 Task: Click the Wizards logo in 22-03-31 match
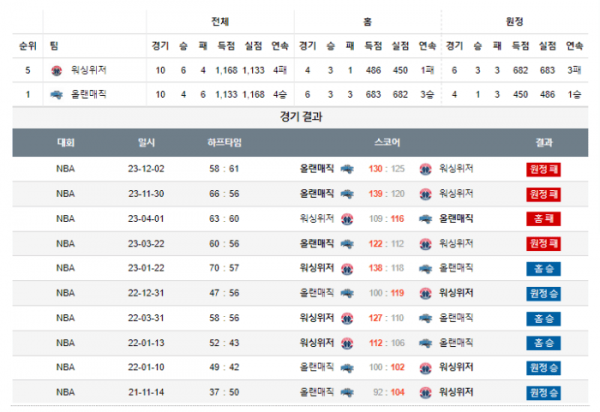[347, 318]
